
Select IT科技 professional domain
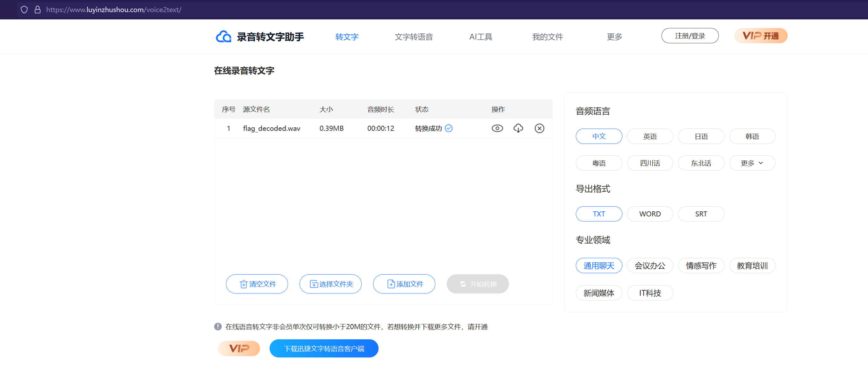650,293
